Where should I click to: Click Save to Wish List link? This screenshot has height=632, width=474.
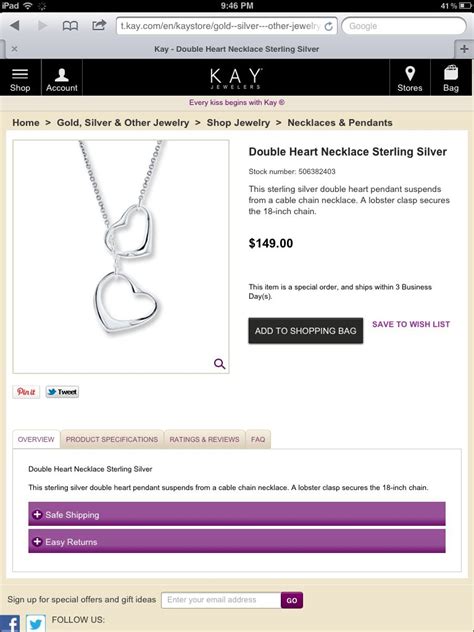click(411, 324)
